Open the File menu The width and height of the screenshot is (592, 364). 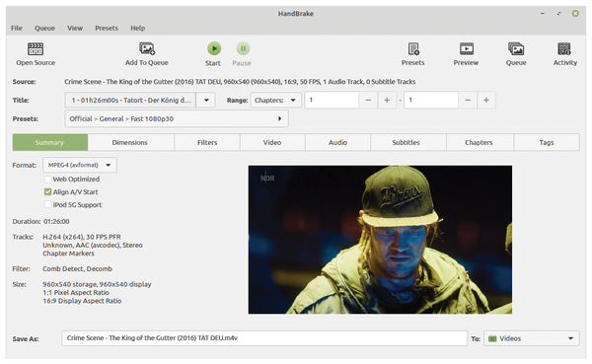click(x=17, y=28)
